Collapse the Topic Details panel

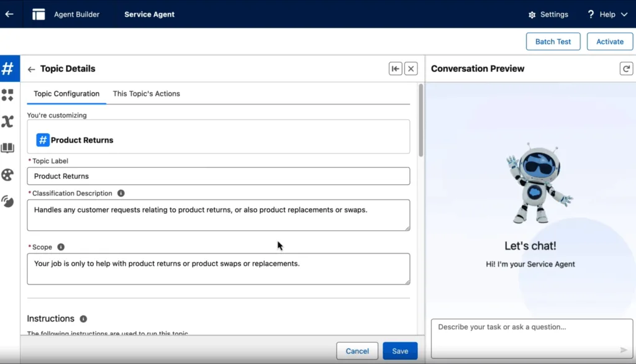click(x=396, y=68)
